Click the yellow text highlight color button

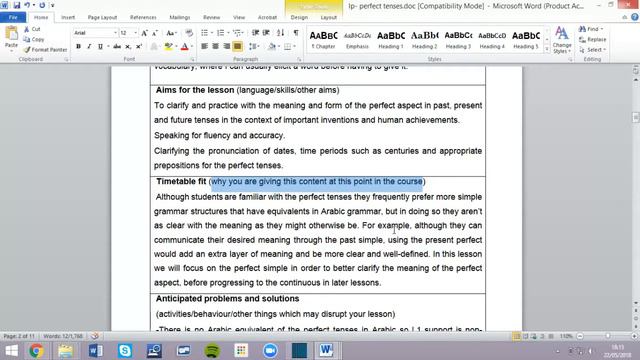(168, 47)
